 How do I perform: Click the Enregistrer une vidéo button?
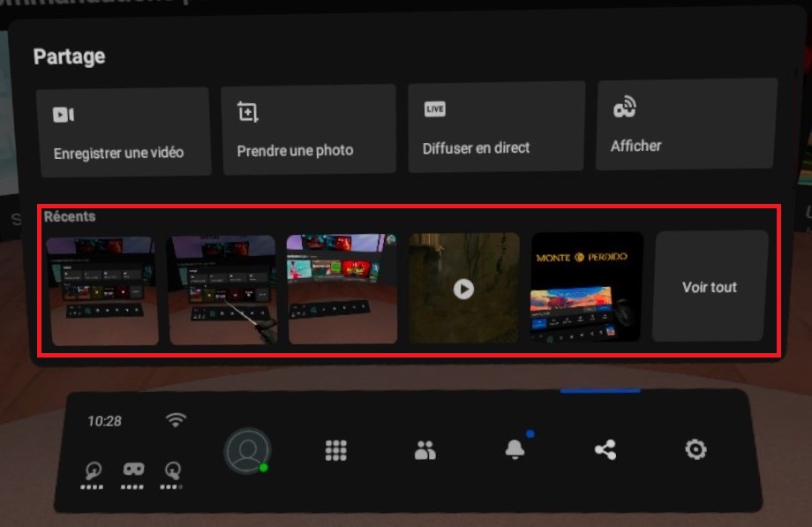coord(123,132)
